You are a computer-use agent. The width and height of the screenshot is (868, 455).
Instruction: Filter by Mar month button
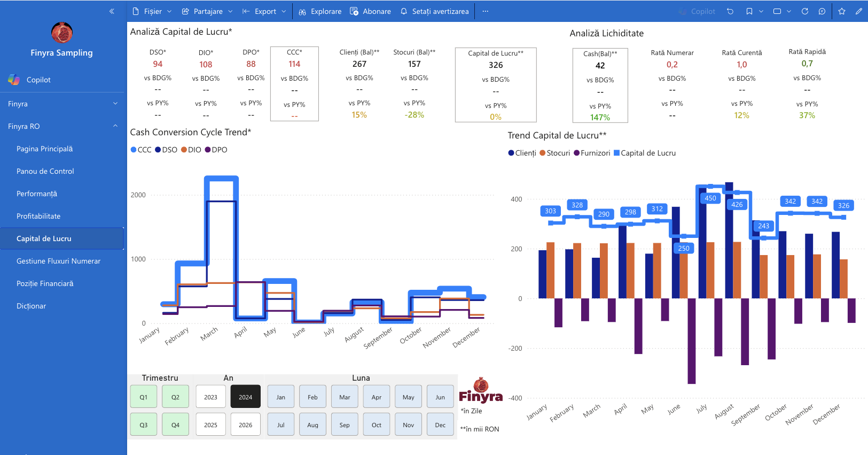point(345,397)
